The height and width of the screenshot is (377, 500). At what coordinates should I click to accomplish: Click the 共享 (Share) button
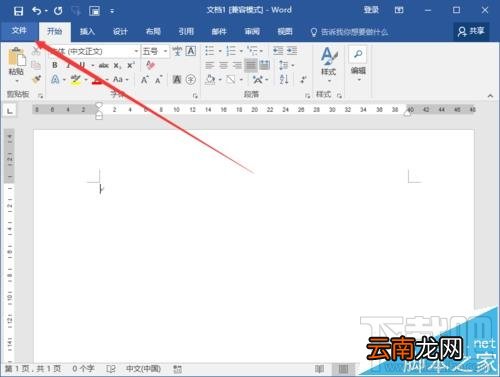tap(471, 32)
